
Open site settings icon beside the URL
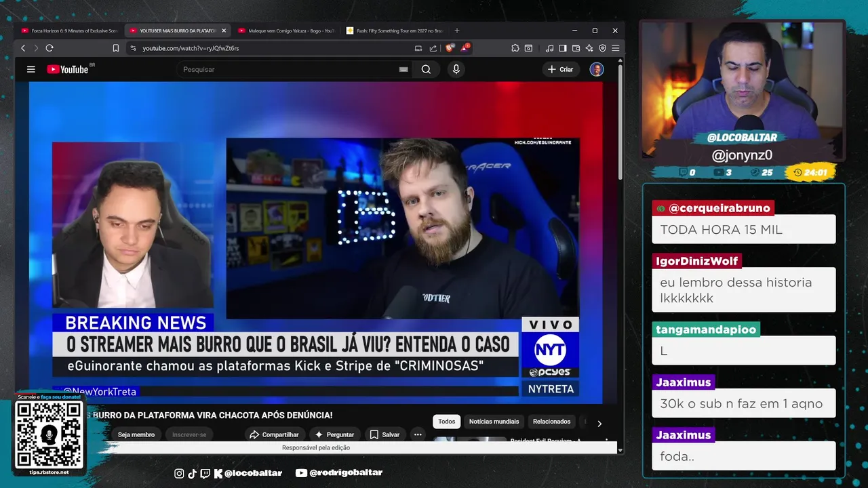133,48
